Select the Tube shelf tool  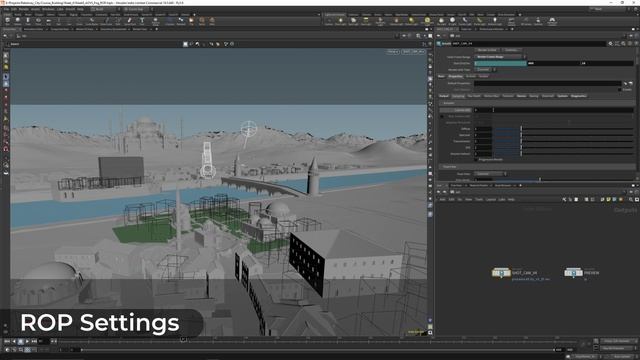28,21
